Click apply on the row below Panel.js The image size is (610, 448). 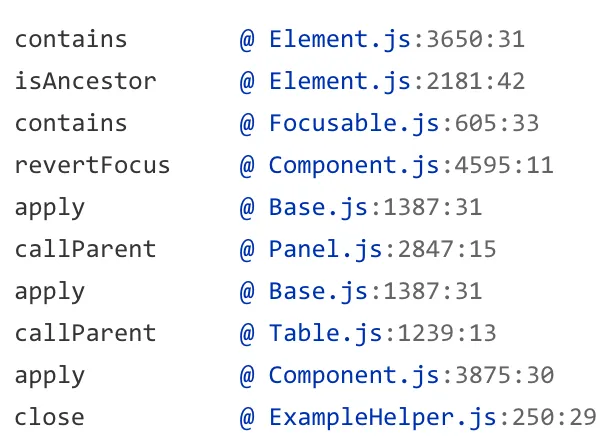[49, 291]
